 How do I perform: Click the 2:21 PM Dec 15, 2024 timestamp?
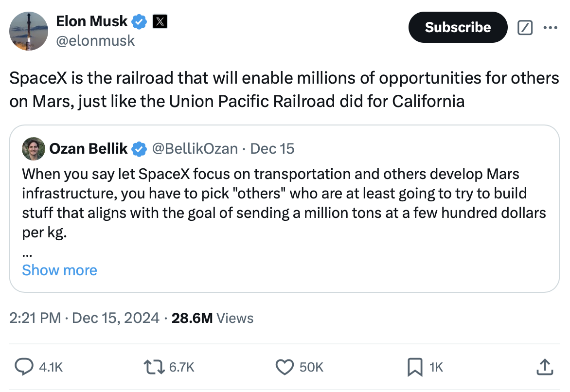(85, 318)
